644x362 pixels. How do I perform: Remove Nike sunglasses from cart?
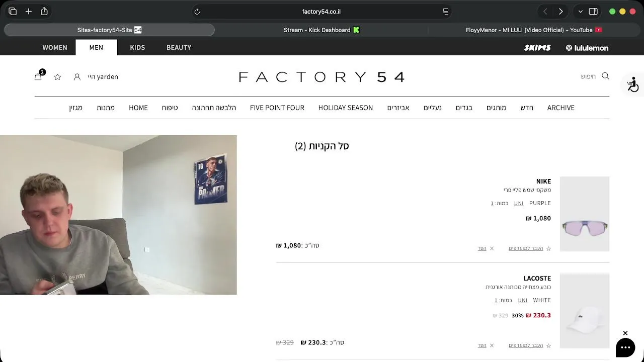pyautogui.click(x=486, y=248)
